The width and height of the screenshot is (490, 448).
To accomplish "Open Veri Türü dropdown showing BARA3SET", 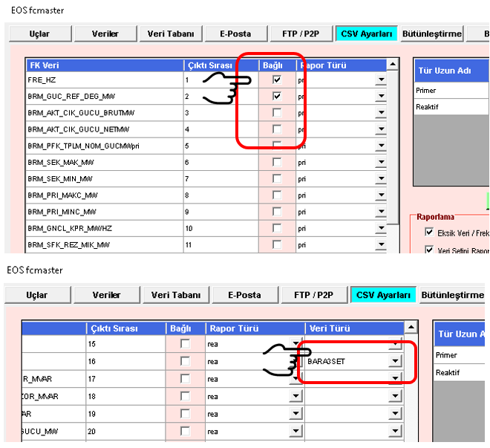I will point(395,361).
